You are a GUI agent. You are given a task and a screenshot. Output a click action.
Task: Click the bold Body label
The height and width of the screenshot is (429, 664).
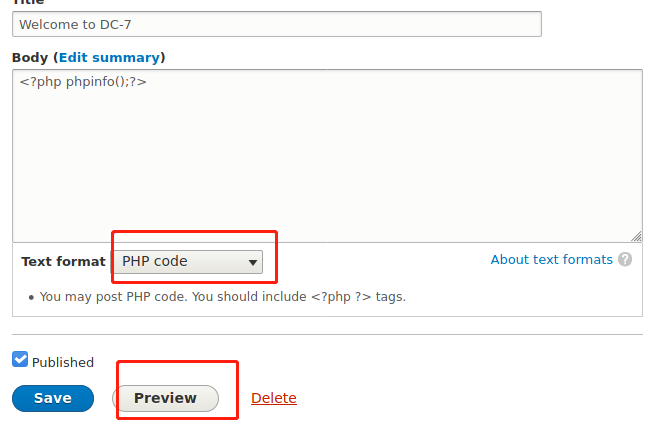[30, 58]
